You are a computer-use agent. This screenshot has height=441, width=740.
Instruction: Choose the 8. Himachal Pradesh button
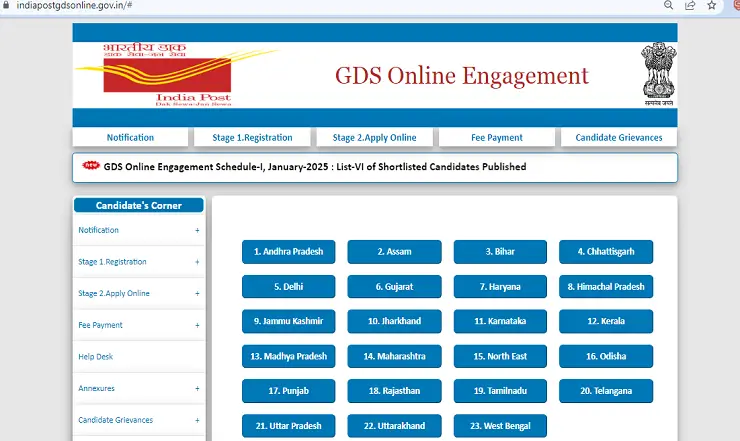(606, 287)
